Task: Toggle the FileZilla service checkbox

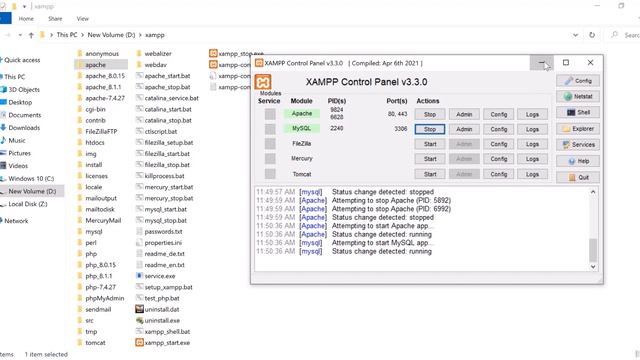Action: coord(270,144)
